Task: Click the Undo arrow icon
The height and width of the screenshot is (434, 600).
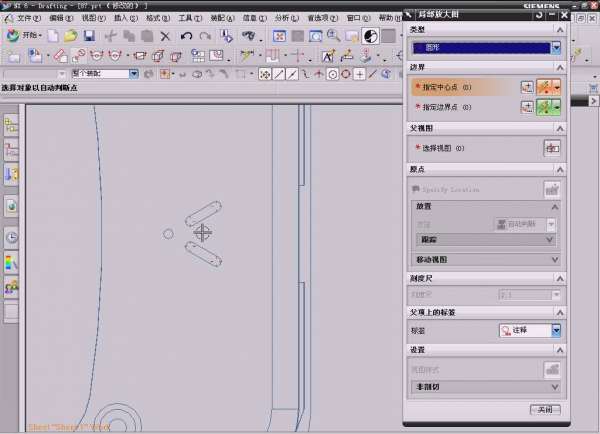Action: (x=187, y=36)
